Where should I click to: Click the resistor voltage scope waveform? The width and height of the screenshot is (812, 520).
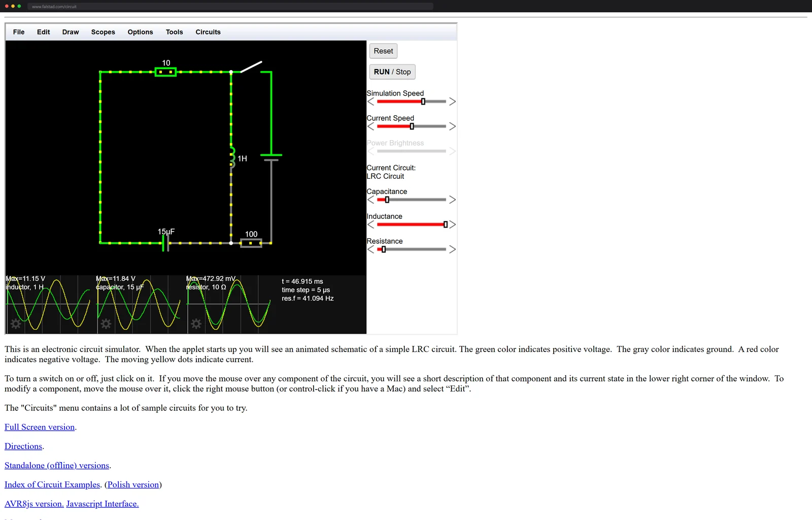click(x=229, y=304)
